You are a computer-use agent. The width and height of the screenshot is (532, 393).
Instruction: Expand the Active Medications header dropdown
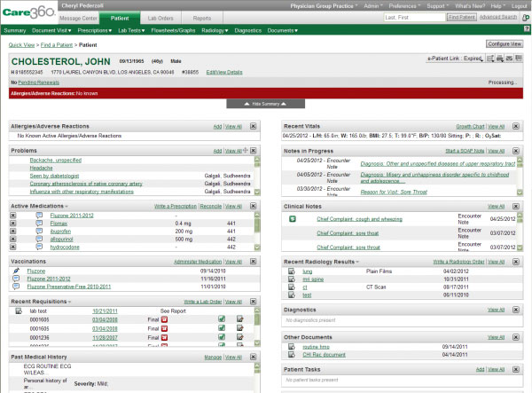66,207
